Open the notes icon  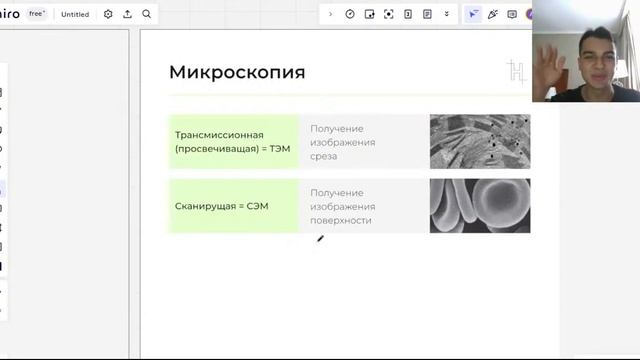click(x=427, y=14)
